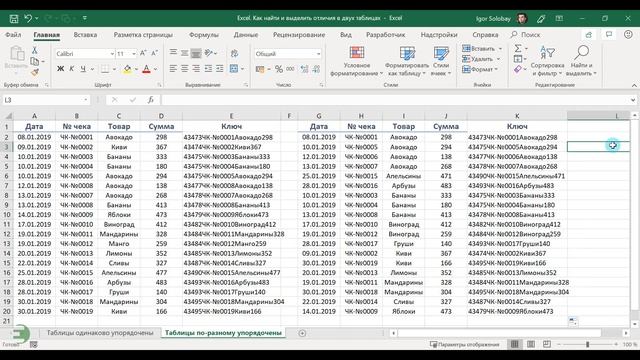
Task: Open Стили ячеек gallery
Action: tap(441, 61)
